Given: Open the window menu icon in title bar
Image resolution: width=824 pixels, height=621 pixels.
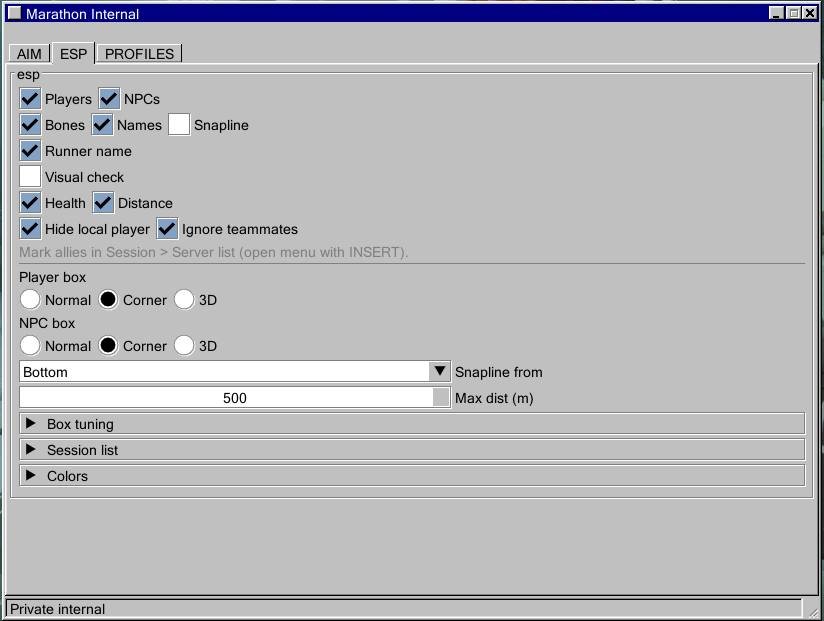Looking at the screenshot, I should point(15,13).
